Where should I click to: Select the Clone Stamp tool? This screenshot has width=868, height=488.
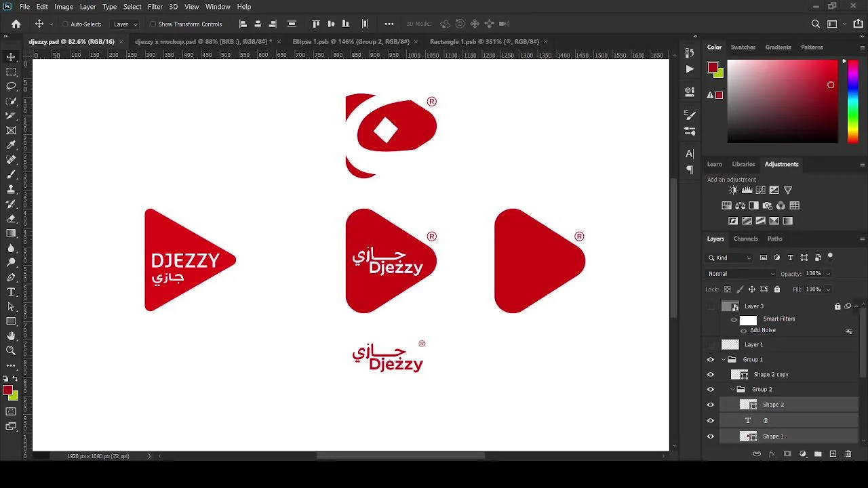click(11, 189)
